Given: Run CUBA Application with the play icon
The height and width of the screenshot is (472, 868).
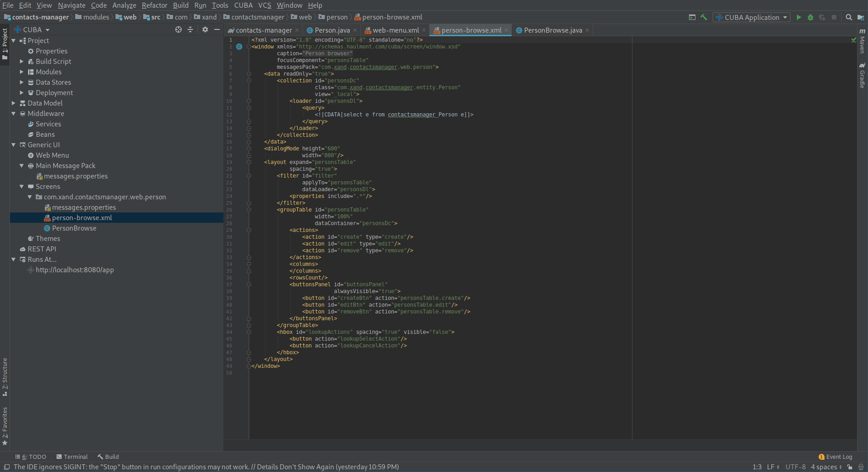Looking at the screenshot, I should pos(799,17).
